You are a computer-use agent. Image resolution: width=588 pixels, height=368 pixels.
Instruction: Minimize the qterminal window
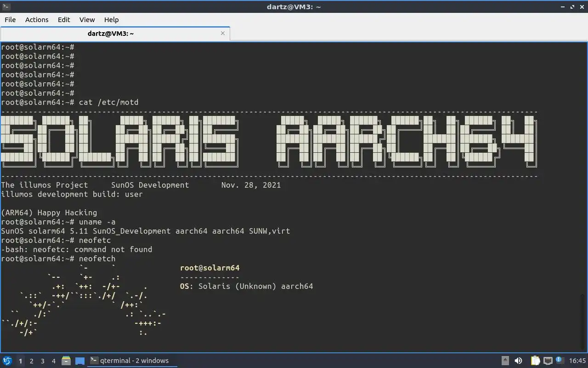point(563,7)
